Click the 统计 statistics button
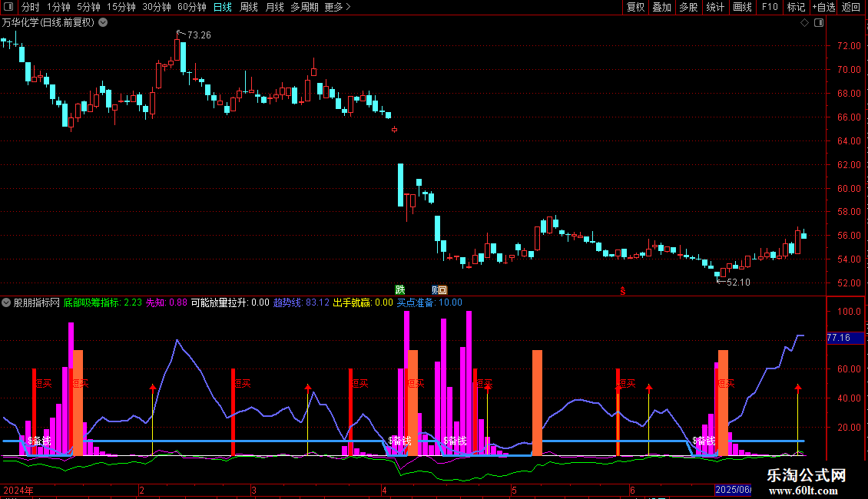The height and width of the screenshot is (499, 868). point(714,7)
